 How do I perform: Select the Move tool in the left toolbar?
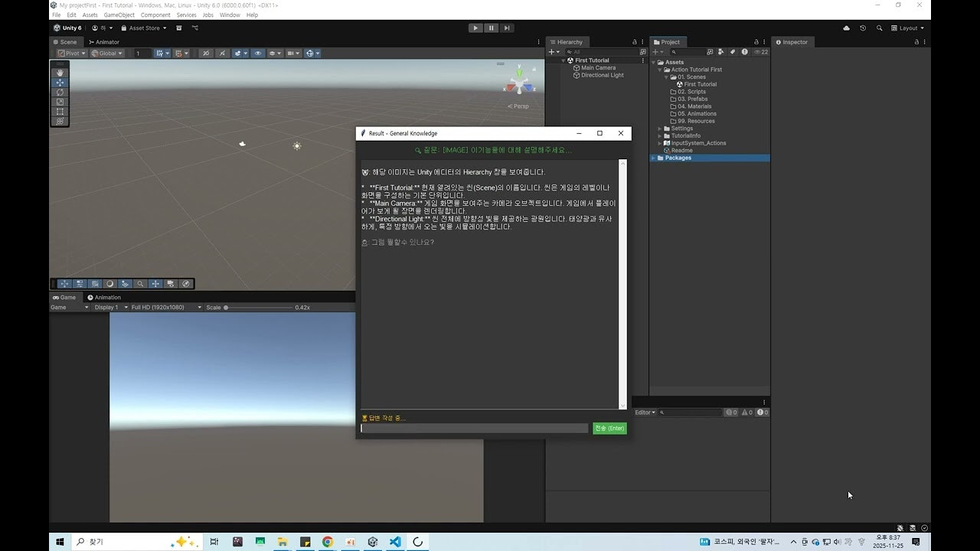(x=60, y=82)
